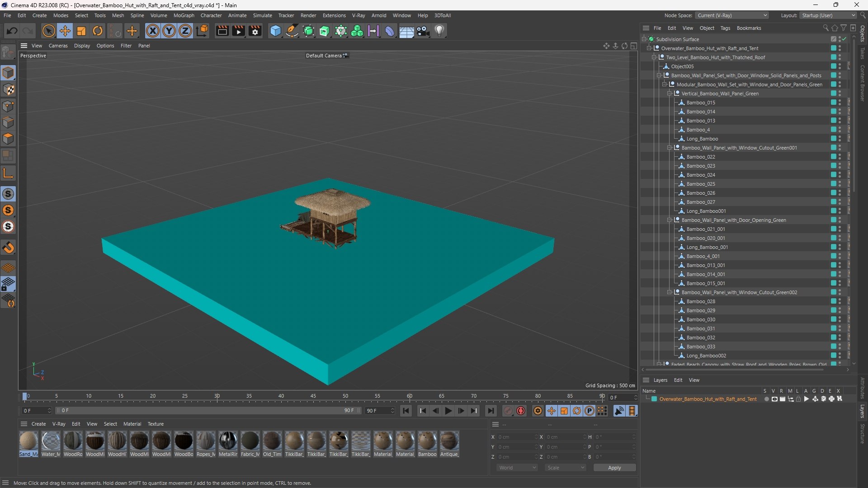Click the timeline preview range slider bar
Viewport: 868px width, 488px height.
[x=208, y=411]
